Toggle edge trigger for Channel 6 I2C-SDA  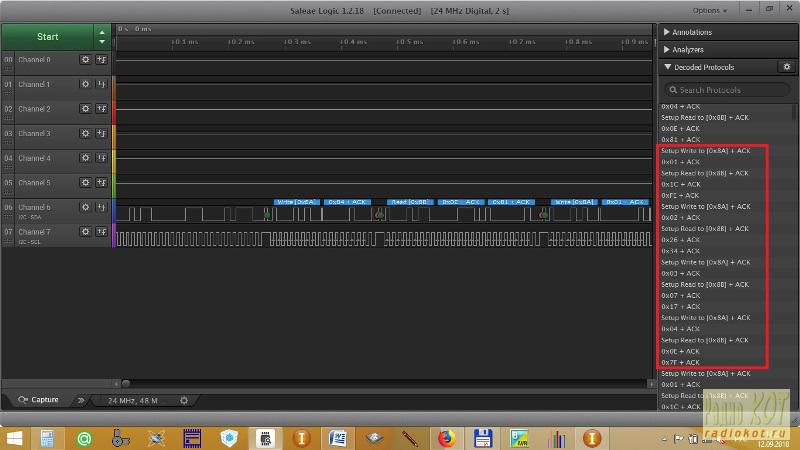click(102, 207)
